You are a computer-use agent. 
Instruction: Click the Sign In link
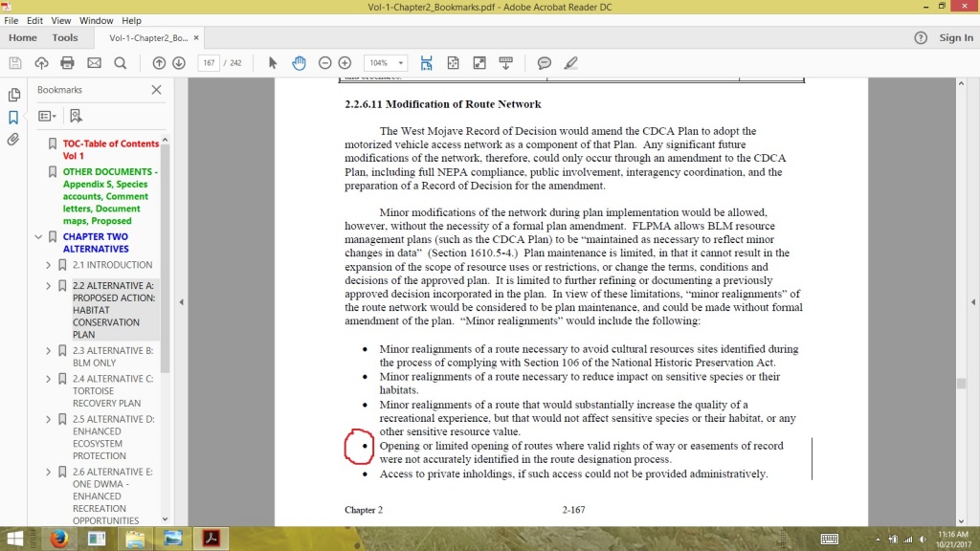(956, 37)
